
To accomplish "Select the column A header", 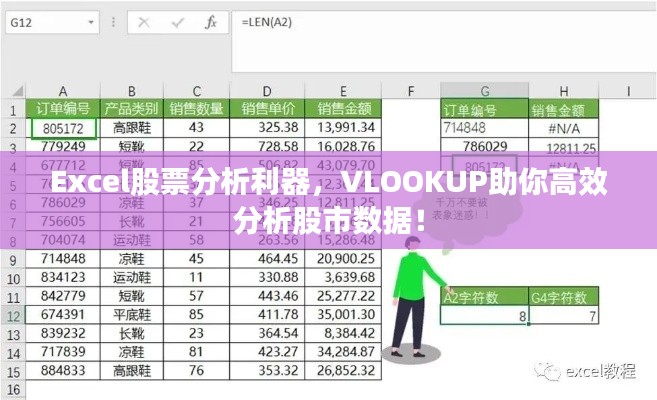I will tap(63, 90).
